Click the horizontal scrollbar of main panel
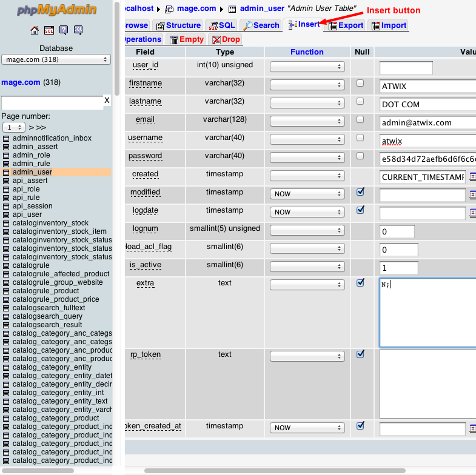The width and height of the screenshot is (476, 475). click(x=275, y=471)
